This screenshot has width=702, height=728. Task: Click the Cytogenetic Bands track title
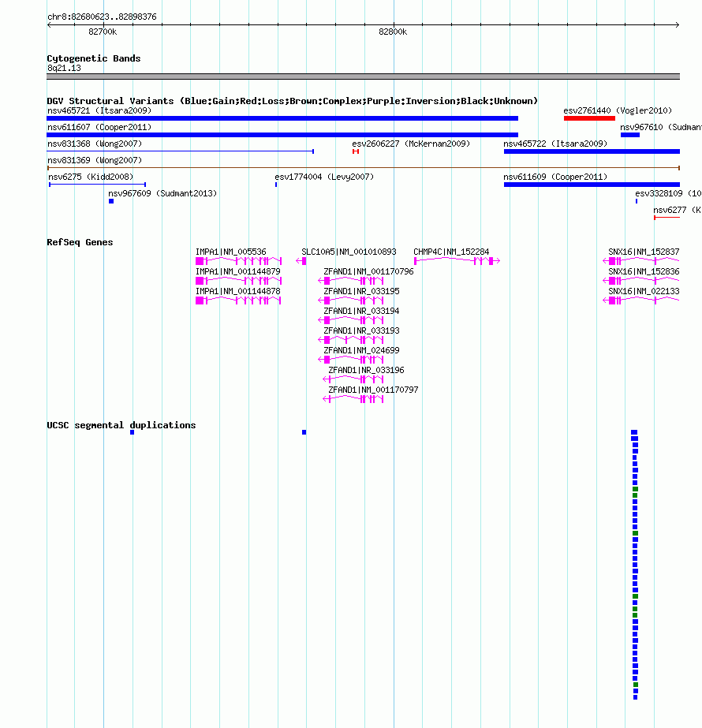[x=94, y=58]
